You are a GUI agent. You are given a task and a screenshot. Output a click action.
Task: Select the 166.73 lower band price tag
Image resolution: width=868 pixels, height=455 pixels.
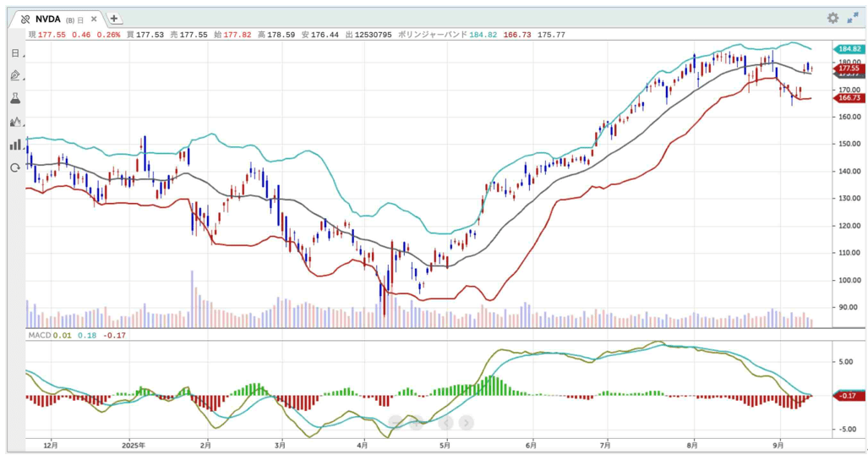pos(848,98)
